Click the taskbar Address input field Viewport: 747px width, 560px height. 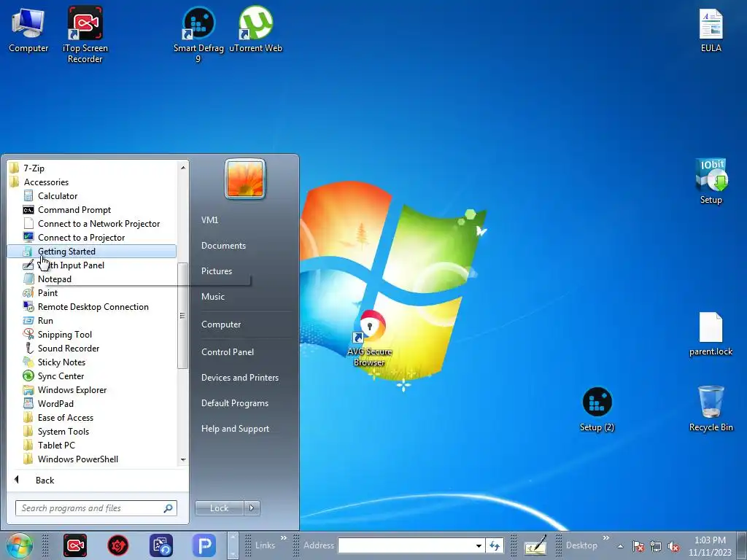[x=406, y=545]
